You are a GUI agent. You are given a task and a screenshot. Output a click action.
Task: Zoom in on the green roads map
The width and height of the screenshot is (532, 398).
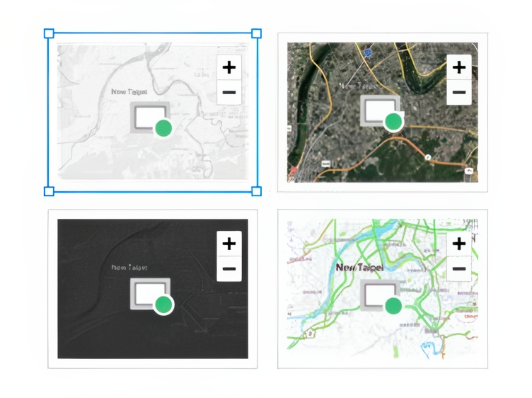[x=458, y=244]
